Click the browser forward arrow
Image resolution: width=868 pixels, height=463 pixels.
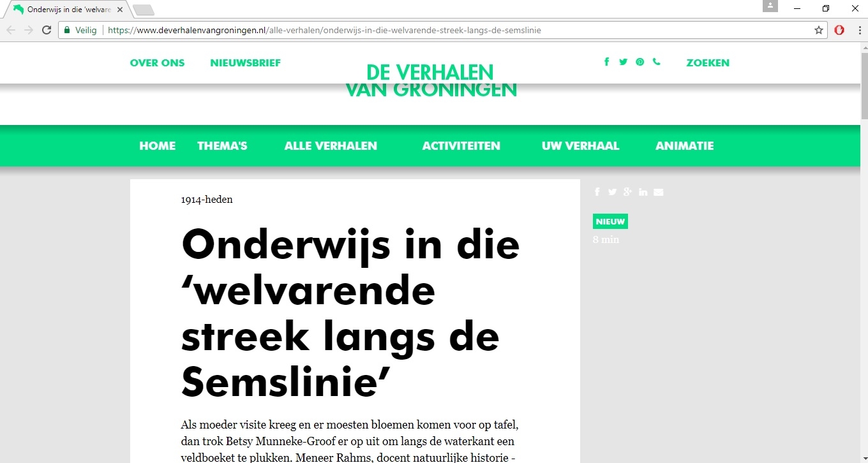[x=29, y=30]
